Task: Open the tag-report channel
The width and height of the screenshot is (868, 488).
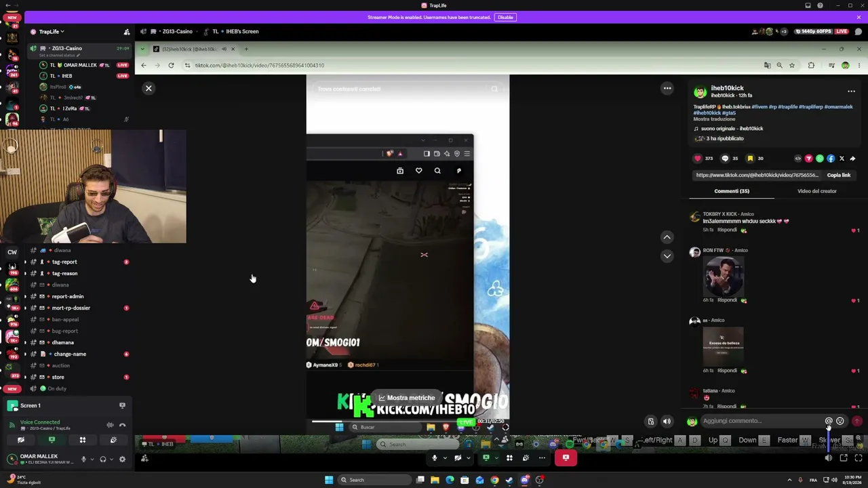Action: coord(64,262)
